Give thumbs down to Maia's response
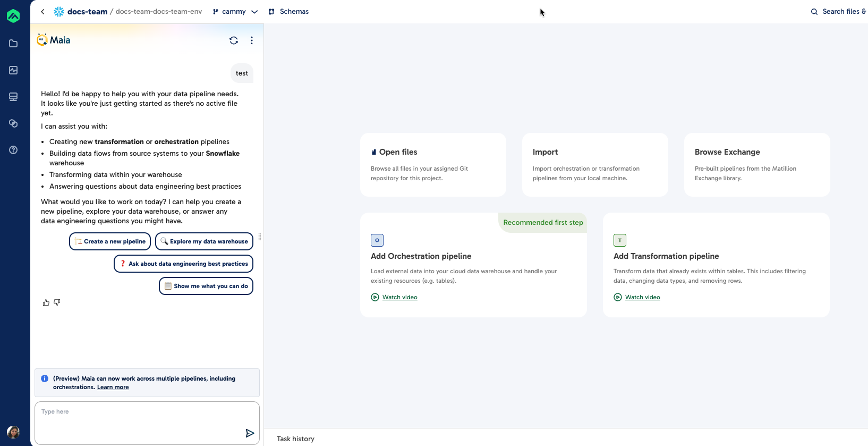 click(x=57, y=302)
